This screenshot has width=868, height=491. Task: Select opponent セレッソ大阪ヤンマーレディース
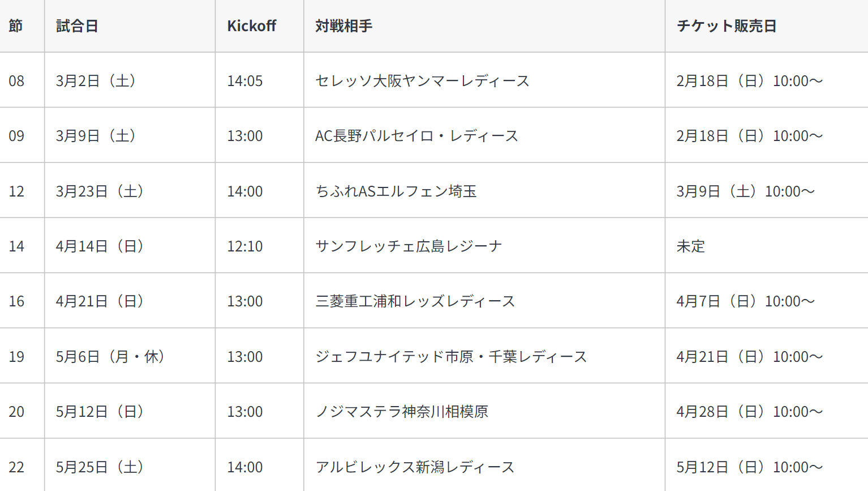(x=422, y=81)
